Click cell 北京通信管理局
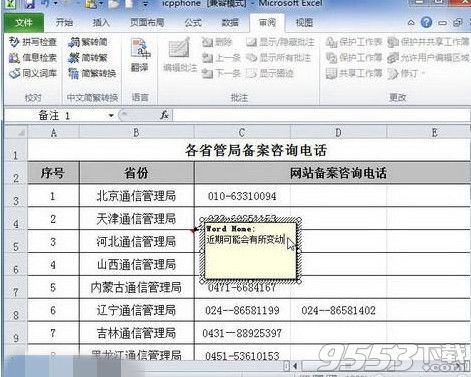The image size is (471, 377). pyautogui.click(x=137, y=196)
